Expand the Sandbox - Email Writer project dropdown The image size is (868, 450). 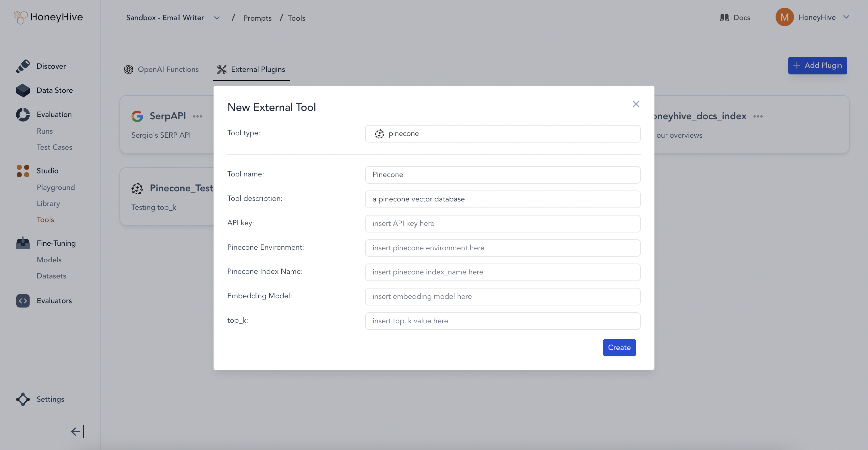click(x=217, y=18)
